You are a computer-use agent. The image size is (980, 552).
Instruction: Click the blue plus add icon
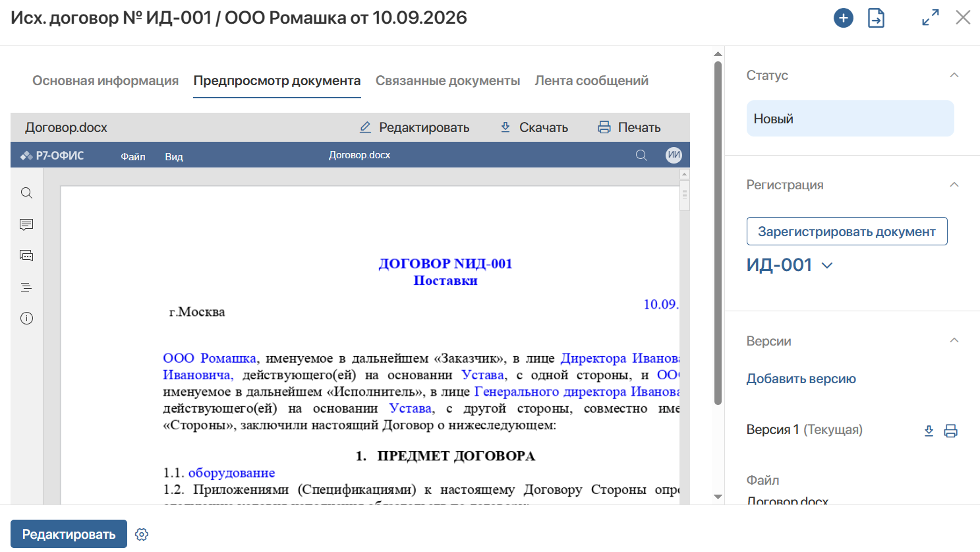coord(843,18)
